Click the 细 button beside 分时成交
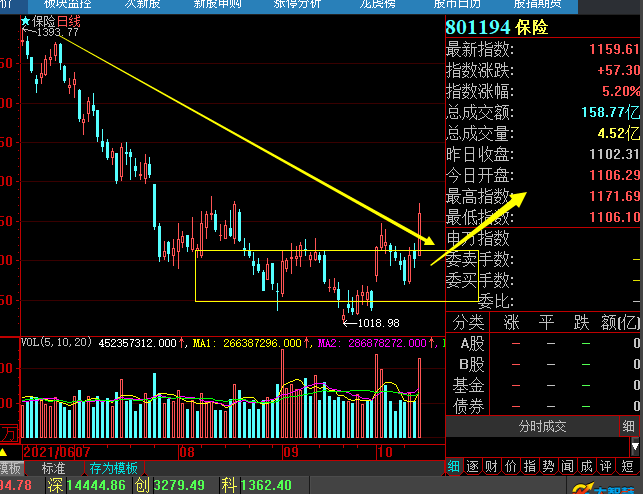The width and height of the screenshot is (643, 494). 628,426
